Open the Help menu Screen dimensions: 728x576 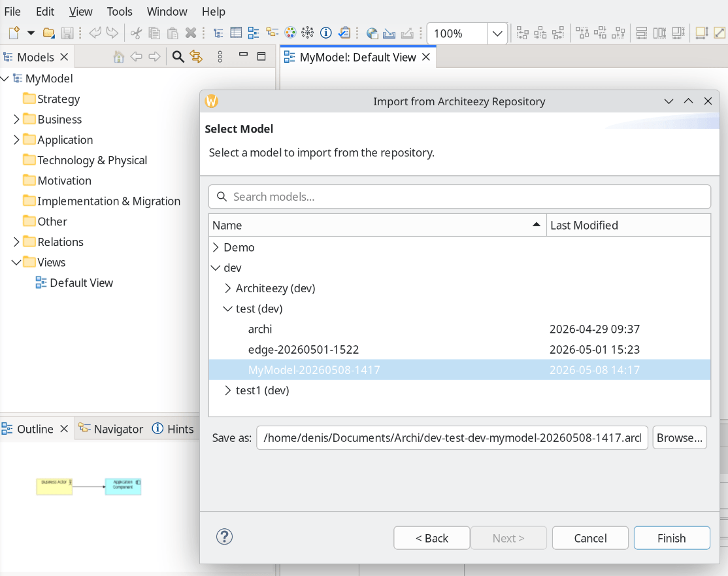click(x=214, y=11)
